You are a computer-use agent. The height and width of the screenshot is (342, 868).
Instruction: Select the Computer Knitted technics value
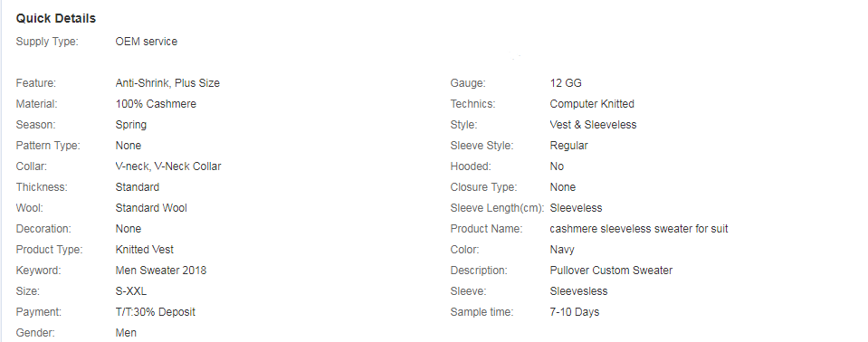click(592, 104)
